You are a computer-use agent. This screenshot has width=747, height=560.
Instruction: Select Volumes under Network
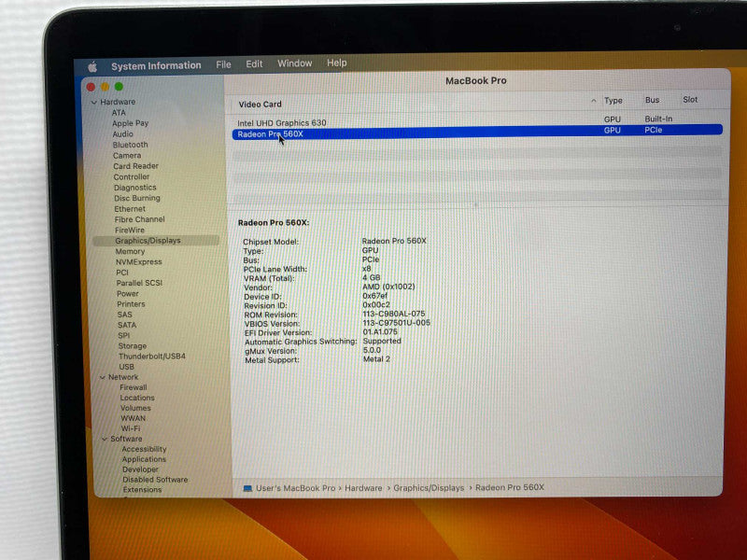[135, 409]
